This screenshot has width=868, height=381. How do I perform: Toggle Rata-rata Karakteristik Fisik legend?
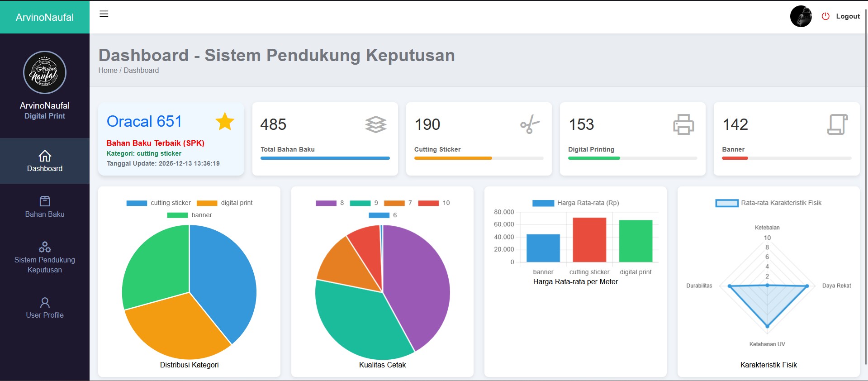[x=768, y=203]
